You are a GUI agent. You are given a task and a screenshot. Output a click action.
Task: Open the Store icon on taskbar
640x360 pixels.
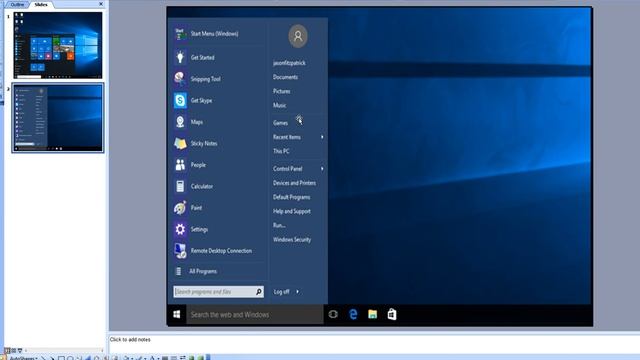coord(392,314)
